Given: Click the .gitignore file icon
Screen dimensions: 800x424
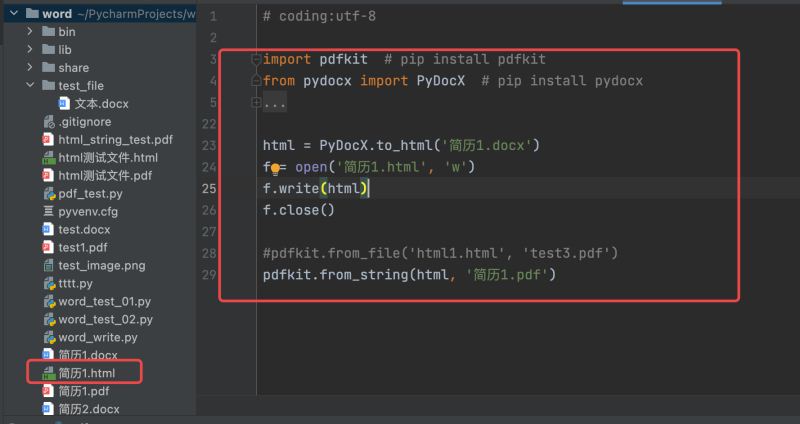Looking at the screenshot, I should point(48,122).
